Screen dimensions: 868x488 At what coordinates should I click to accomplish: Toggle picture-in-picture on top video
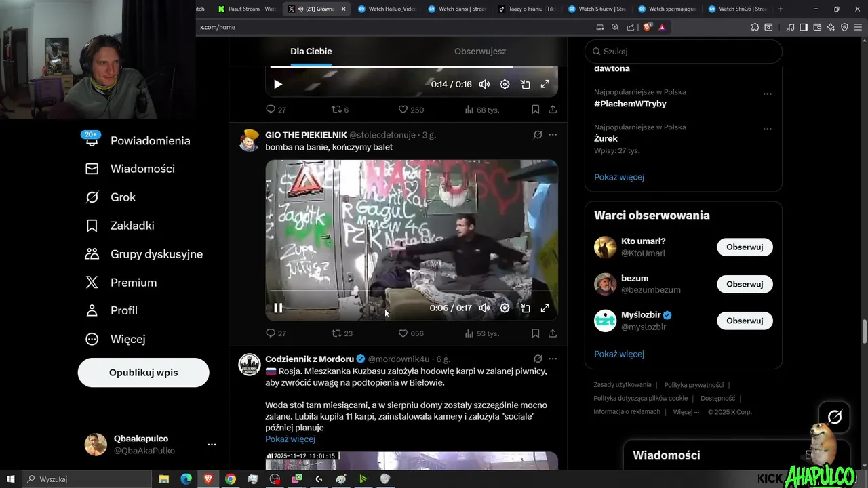click(525, 85)
